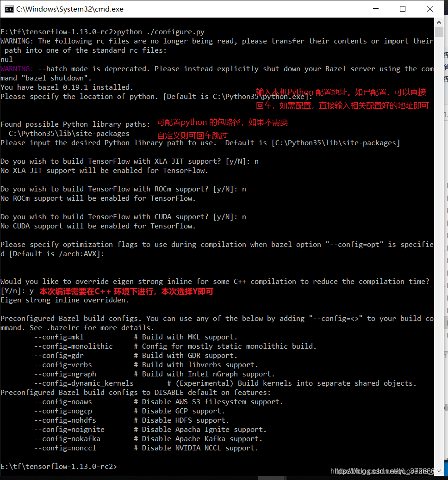Viewport: 448px width, 480px height.
Task: Click the '--config=noaws' option text
Action: point(63,402)
